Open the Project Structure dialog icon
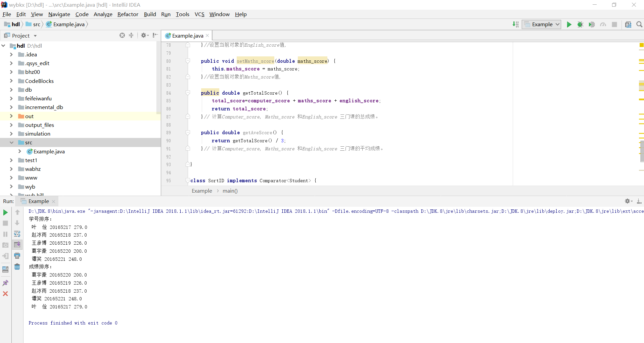 click(628, 24)
